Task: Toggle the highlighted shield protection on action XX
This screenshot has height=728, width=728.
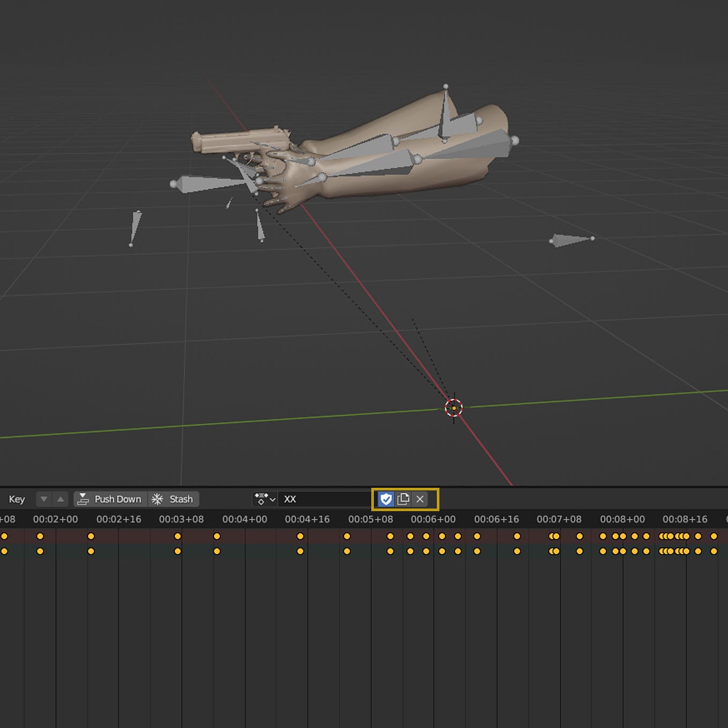Action: coord(386,499)
